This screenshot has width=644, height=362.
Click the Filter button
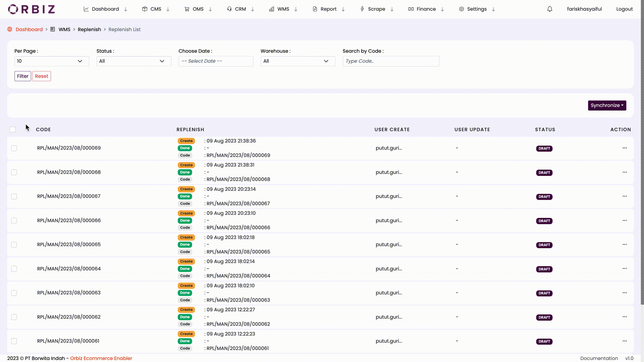[x=22, y=75]
